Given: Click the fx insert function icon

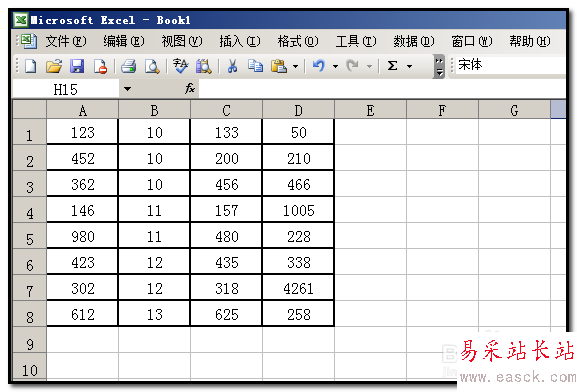Looking at the screenshot, I should 190,89.
